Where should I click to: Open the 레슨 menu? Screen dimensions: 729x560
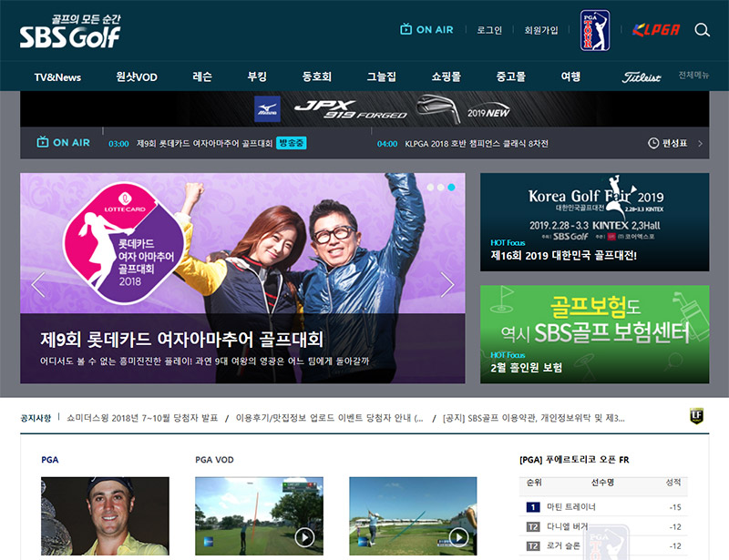pyautogui.click(x=202, y=76)
